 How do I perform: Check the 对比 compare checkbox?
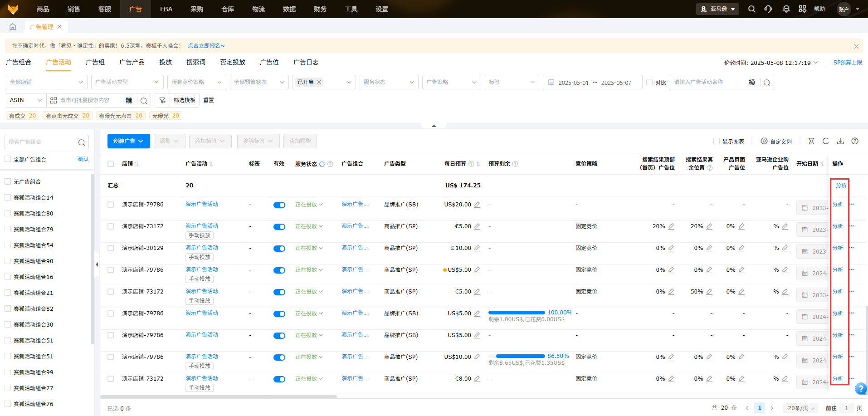(x=649, y=82)
